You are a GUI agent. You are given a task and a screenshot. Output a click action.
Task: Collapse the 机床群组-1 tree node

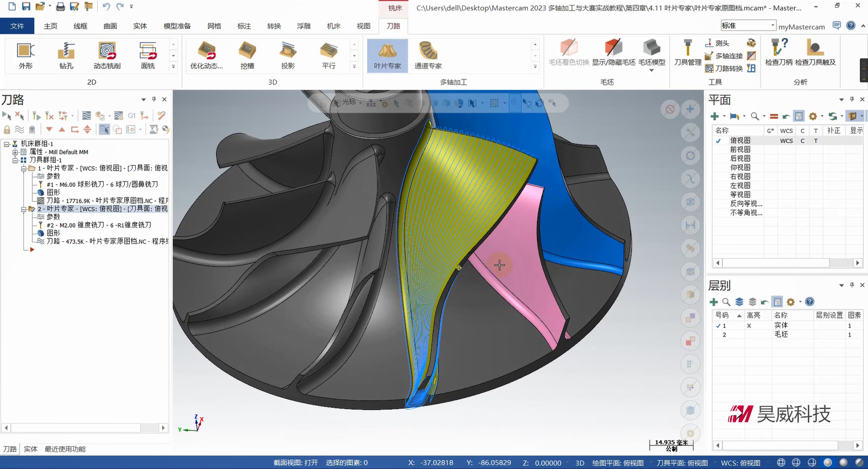click(x=7, y=144)
